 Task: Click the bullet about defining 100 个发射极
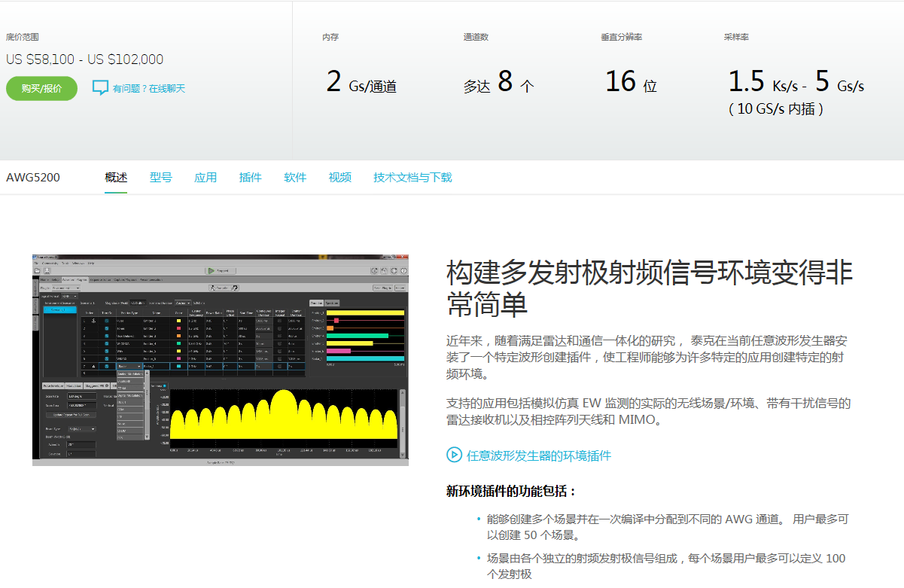tap(666, 566)
